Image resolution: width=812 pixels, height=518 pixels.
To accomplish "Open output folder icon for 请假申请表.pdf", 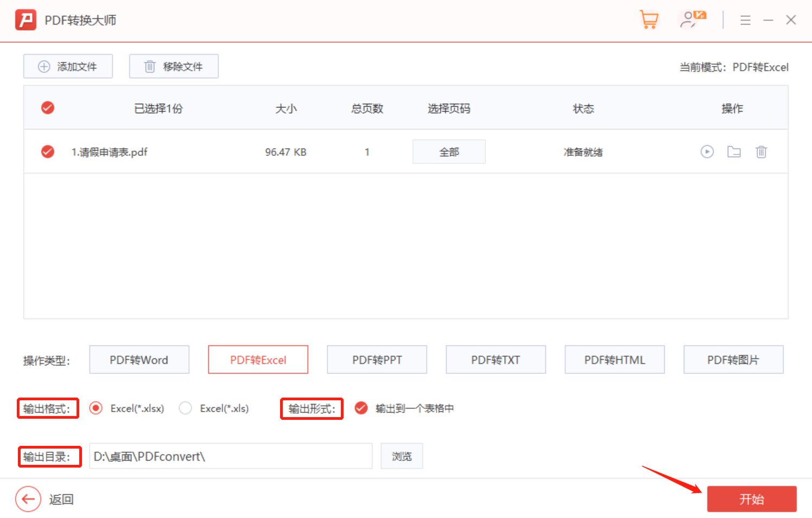I will [734, 152].
